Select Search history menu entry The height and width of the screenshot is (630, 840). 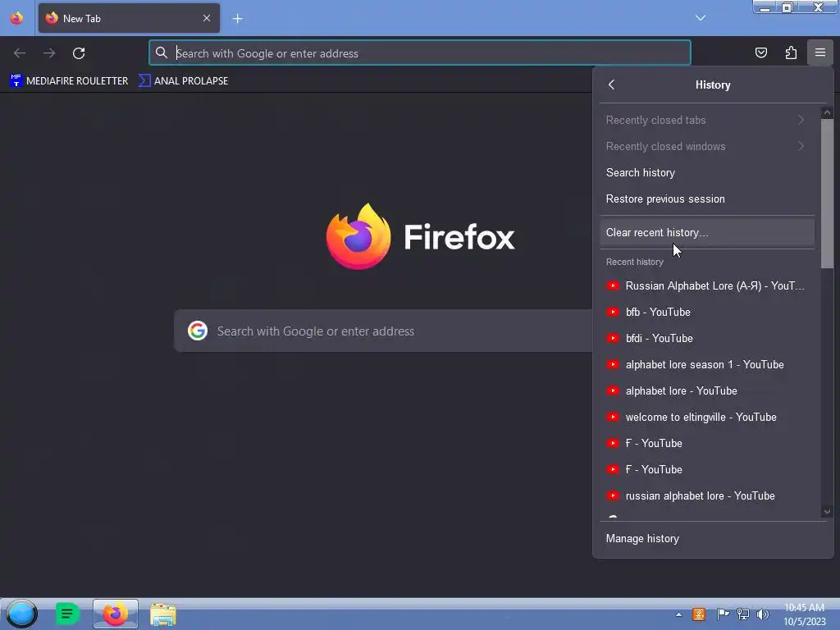(706, 172)
